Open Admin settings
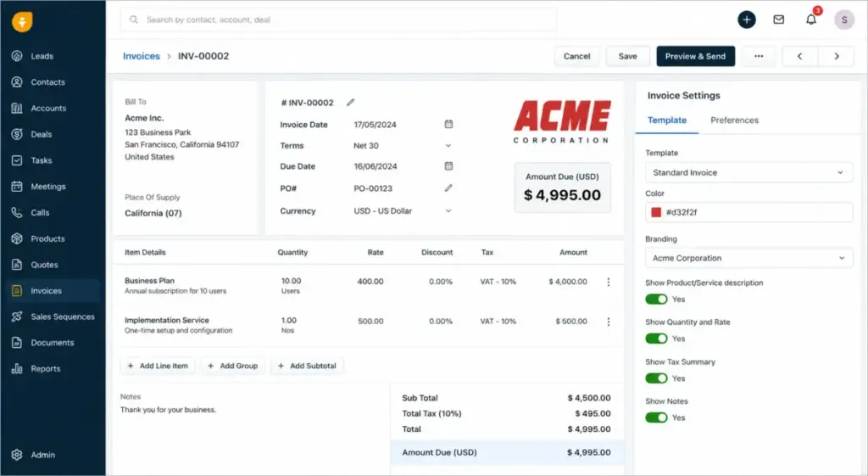This screenshot has height=476, width=868. (x=42, y=455)
